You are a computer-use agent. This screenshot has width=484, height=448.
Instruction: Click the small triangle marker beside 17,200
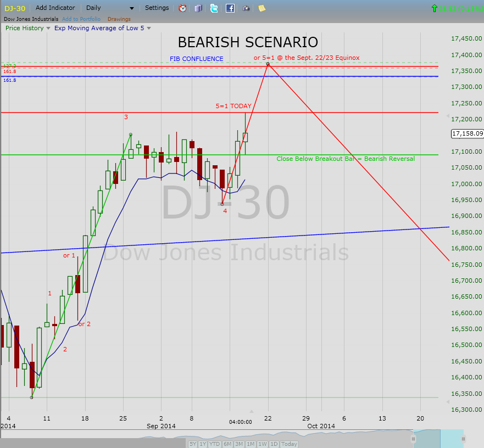[x=448, y=116]
